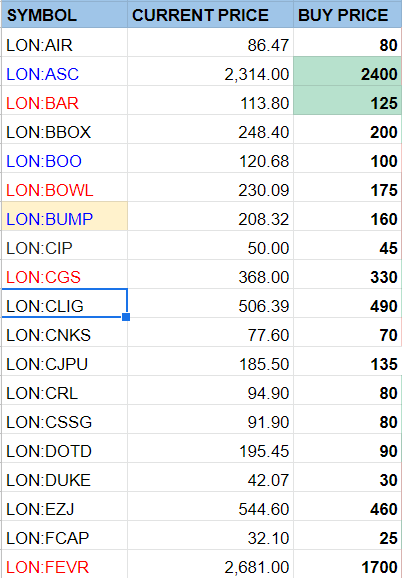The image size is (402, 578).
Task: Select the LON:BOWL cell
Action: 64,187
